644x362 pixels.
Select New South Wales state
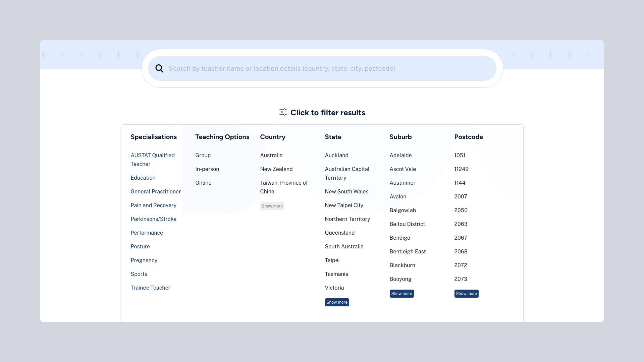pyautogui.click(x=347, y=191)
